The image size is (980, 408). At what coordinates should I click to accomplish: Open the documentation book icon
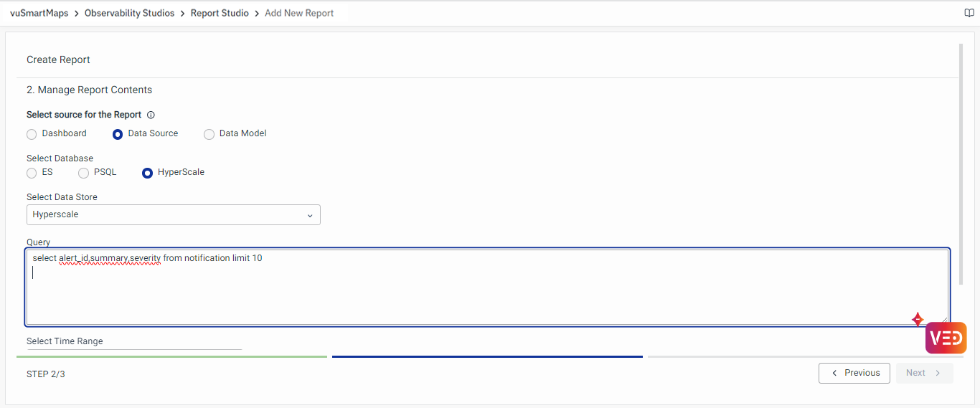969,13
